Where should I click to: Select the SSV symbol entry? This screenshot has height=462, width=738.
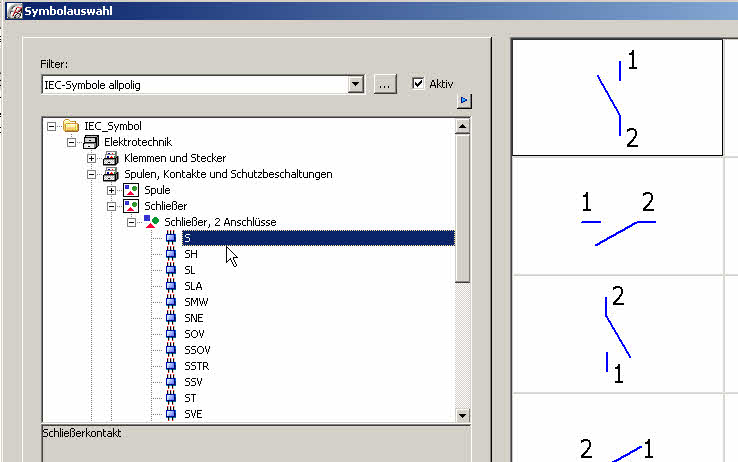[193, 382]
